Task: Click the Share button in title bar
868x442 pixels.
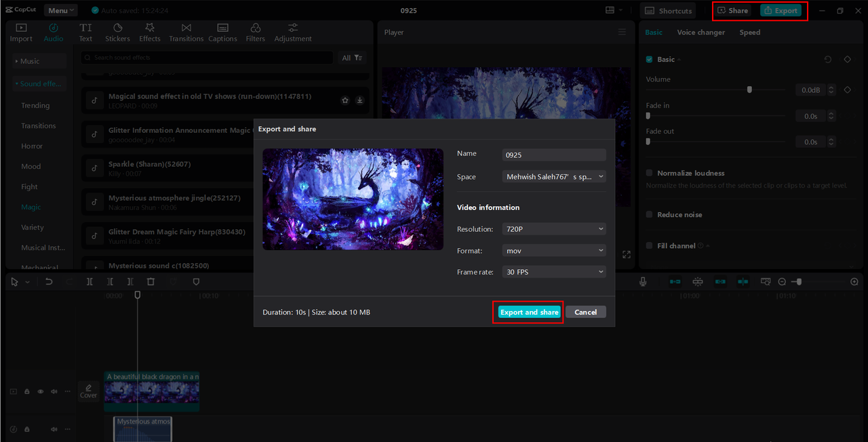Action: coord(733,10)
